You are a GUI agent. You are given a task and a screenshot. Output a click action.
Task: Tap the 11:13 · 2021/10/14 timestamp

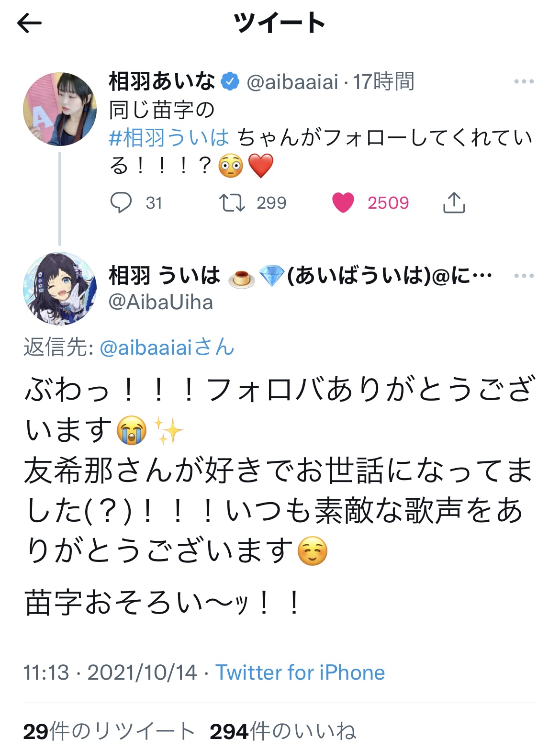coord(110,673)
